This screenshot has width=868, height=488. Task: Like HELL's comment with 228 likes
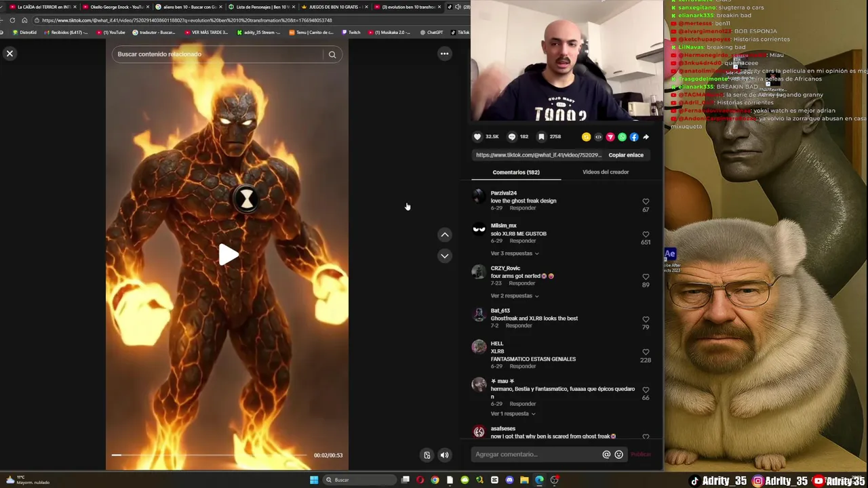click(x=646, y=352)
